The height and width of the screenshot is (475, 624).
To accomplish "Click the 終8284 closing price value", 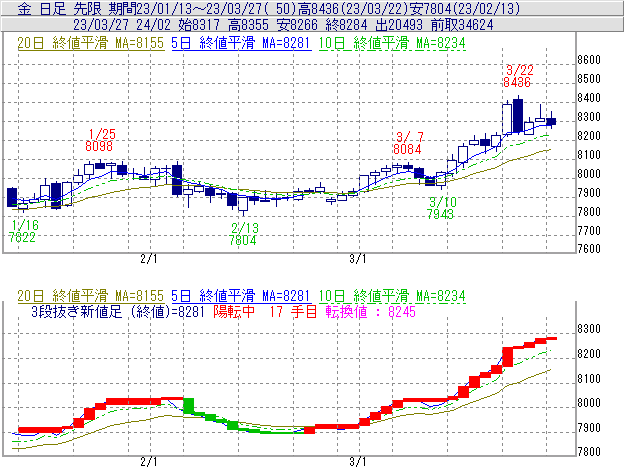I will 346,25.
